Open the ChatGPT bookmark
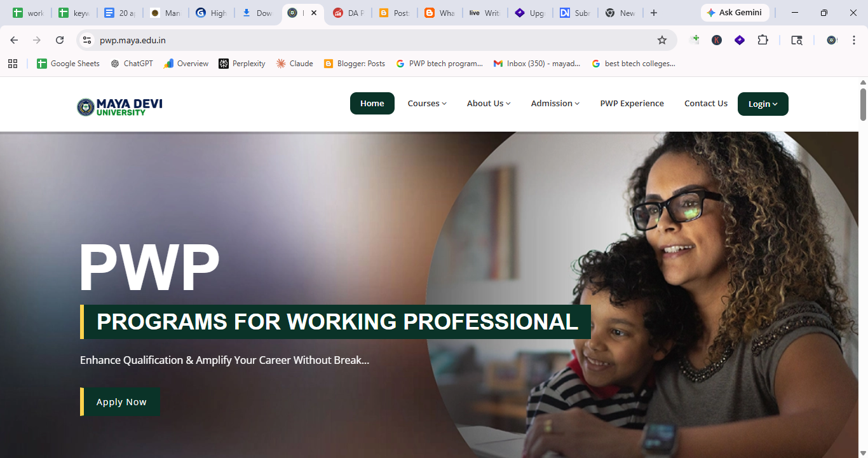Screen dimensions: 868x458 coord(132,64)
